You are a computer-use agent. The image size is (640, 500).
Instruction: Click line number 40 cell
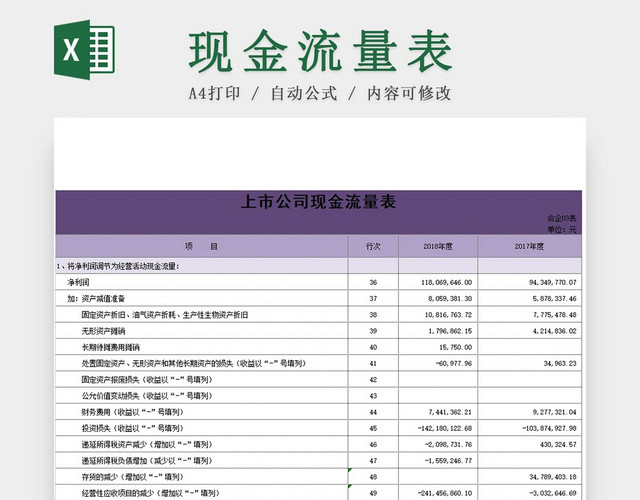373,347
